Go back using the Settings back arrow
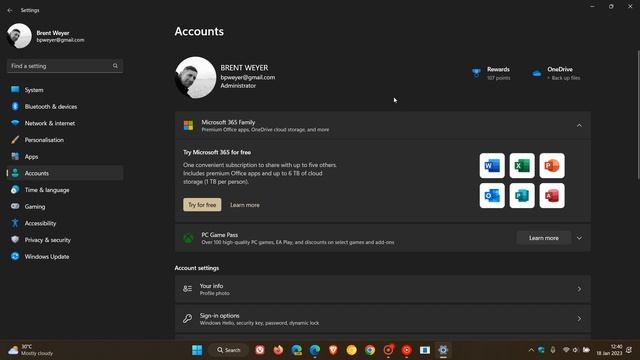Screen dimensions: 640x360 [10, 10]
